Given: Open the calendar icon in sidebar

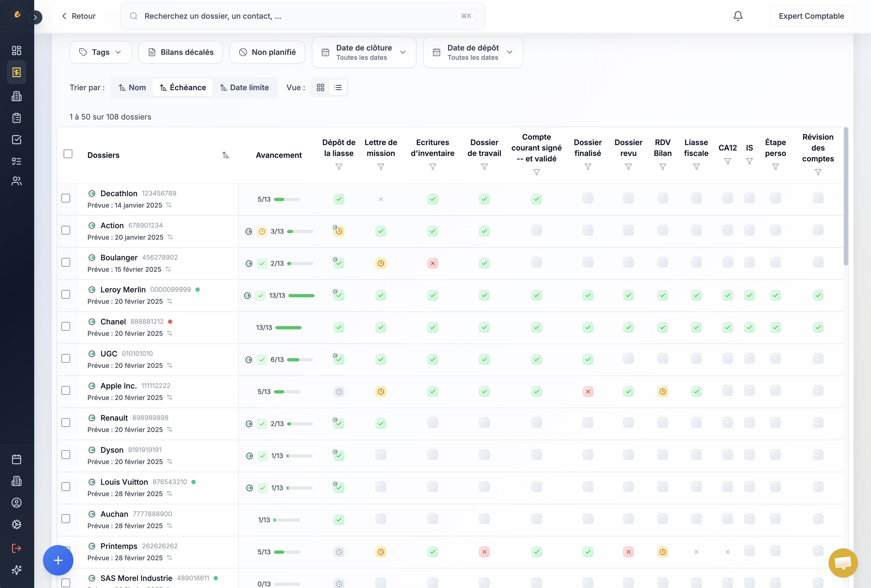Looking at the screenshot, I should (17, 459).
